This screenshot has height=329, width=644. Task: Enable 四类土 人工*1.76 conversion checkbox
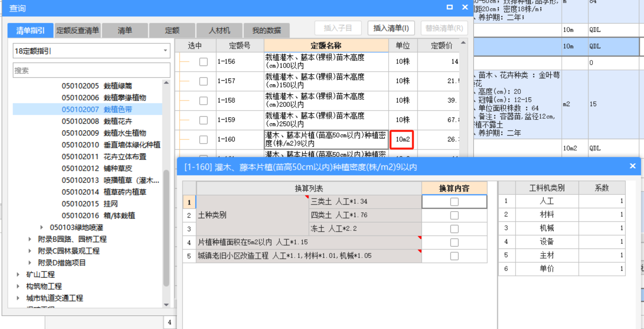(454, 215)
